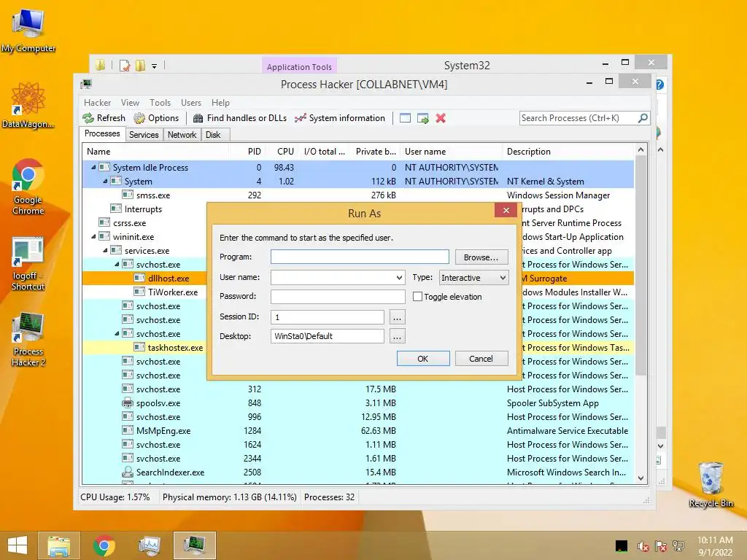Click the muted volume tray icon
747x560 pixels.
(643, 546)
